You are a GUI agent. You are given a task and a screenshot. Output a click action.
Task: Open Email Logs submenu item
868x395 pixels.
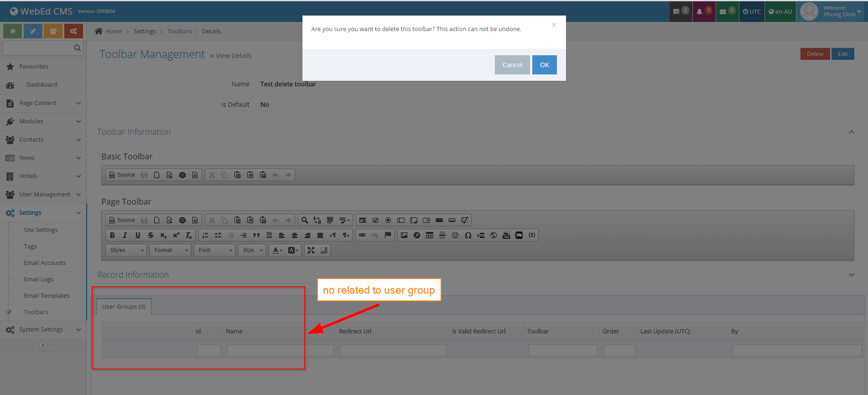coord(39,279)
